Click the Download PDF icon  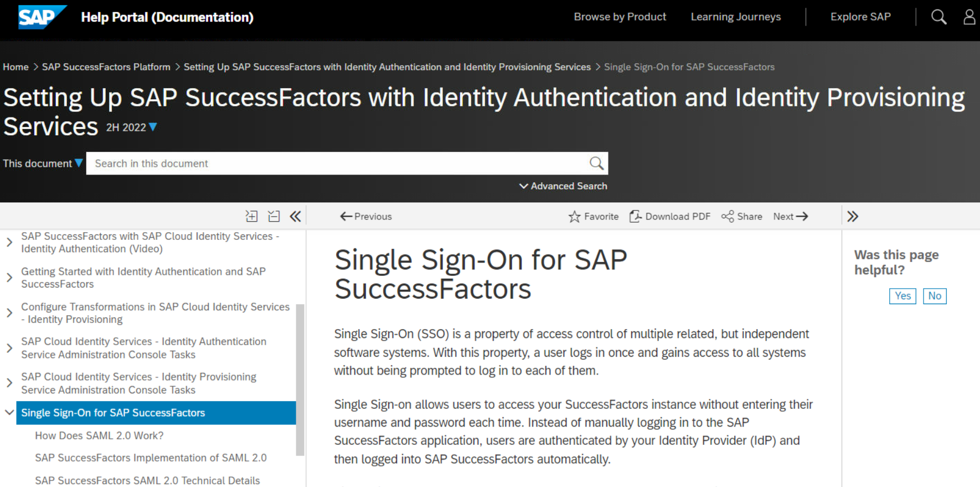click(x=635, y=216)
